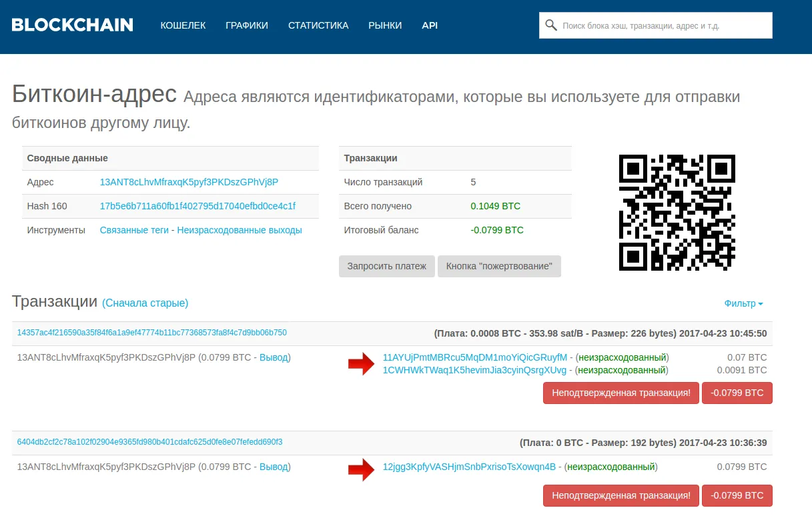The image size is (812, 532).
Task: Toggle sort order via Сначала старые link
Action: 145,303
